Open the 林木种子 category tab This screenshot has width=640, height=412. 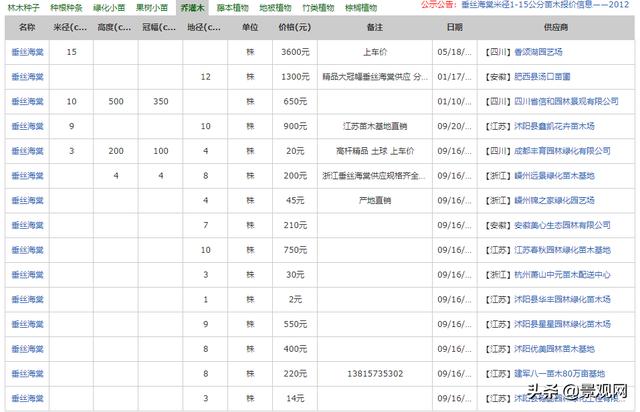tap(23, 7)
